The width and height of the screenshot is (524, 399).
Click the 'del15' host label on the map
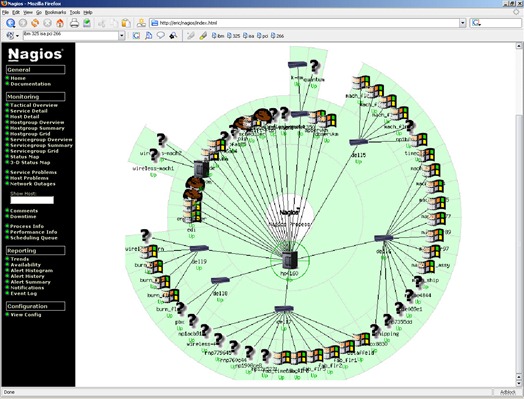pos(359,155)
